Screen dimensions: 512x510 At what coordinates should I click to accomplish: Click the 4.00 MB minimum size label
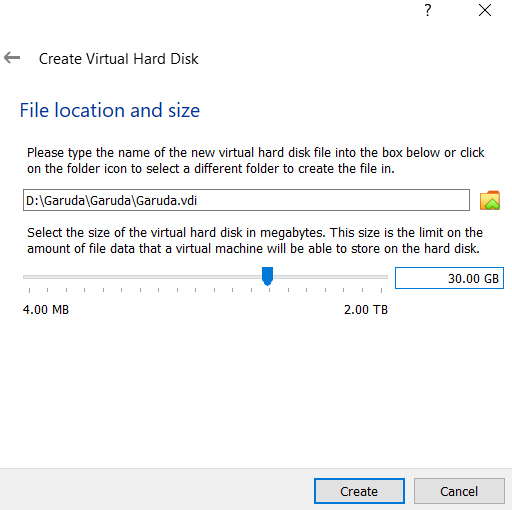click(46, 310)
